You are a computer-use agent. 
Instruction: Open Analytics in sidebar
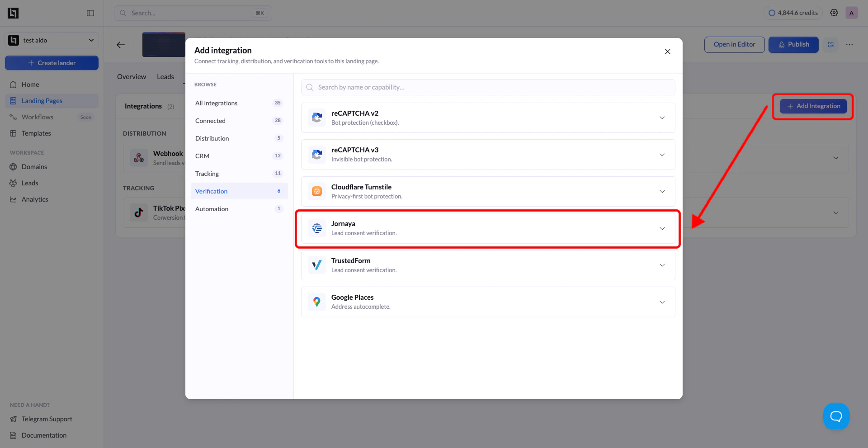(52, 199)
